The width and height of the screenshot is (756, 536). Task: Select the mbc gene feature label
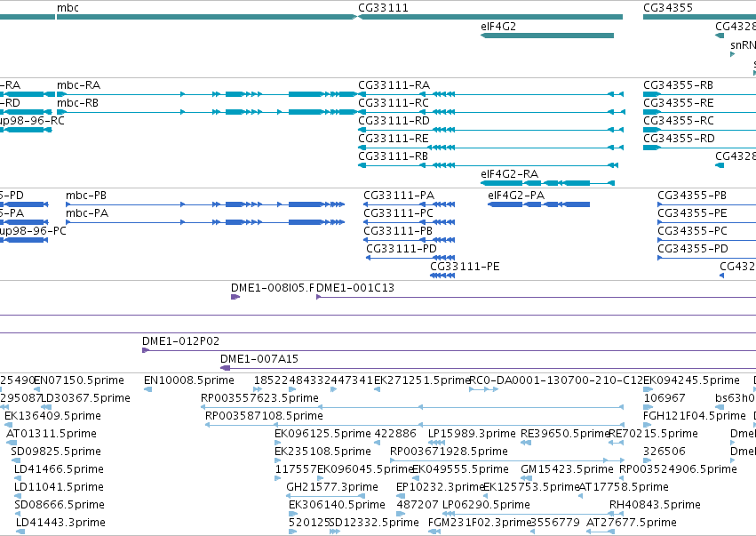point(68,8)
